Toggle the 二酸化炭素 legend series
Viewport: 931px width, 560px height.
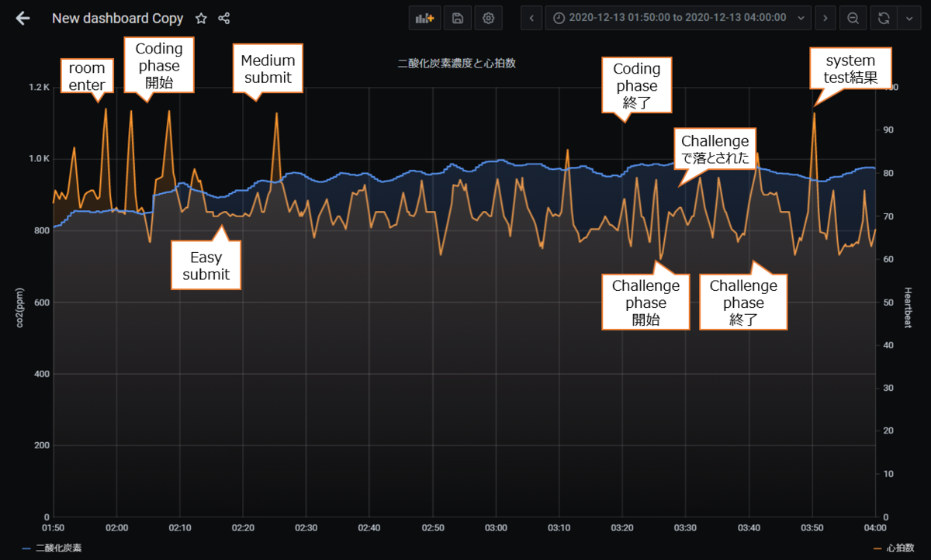[58, 548]
